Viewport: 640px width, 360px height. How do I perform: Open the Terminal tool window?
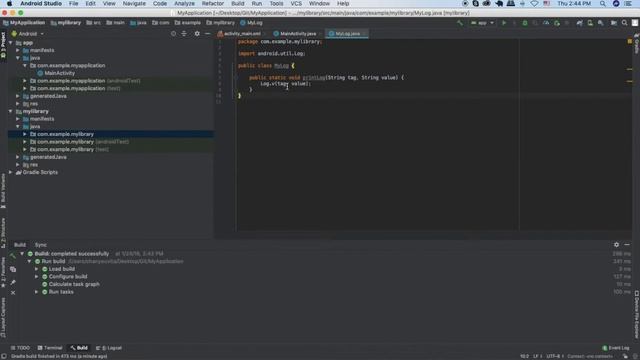50,348
